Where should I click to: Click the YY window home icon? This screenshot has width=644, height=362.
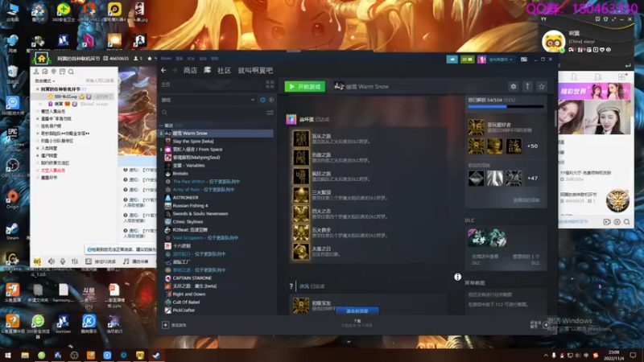pyautogui.click(x=42, y=59)
